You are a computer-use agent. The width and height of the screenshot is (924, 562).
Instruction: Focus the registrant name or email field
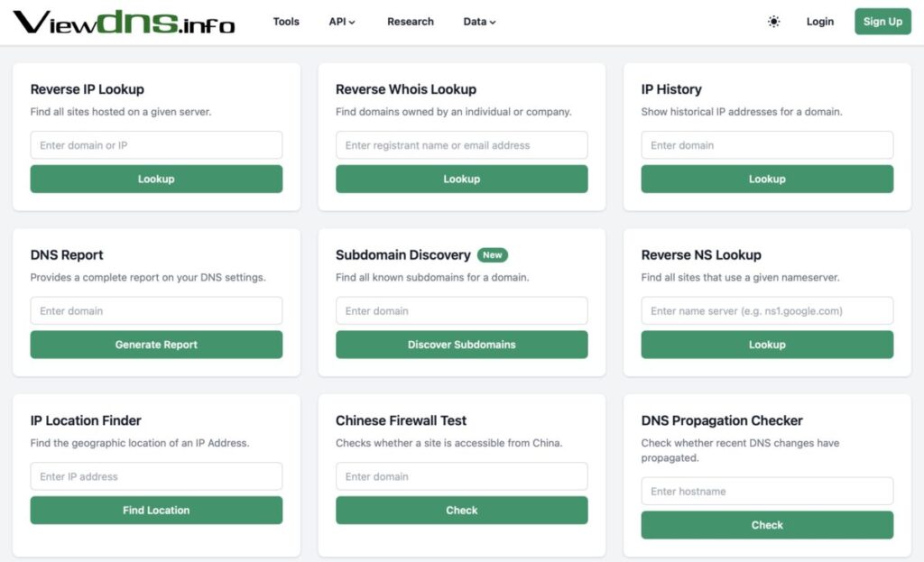[x=461, y=145]
